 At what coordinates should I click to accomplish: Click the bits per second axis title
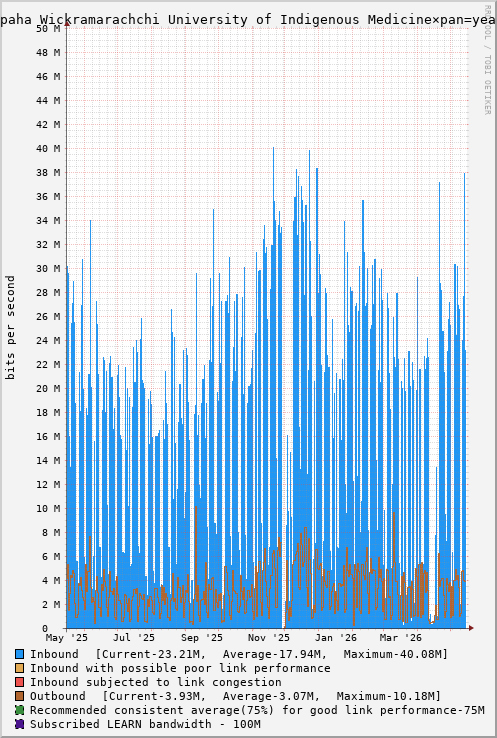click(x=10, y=328)
